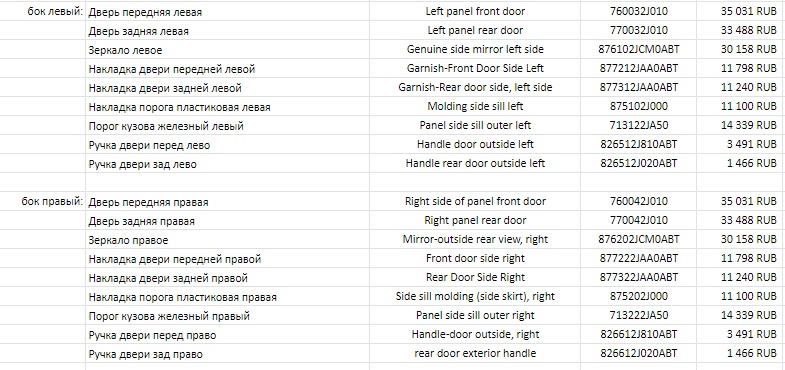Viewport: 785px width, 370px height.
Task: Click 'Handle door outside left' cell
Action: 475,145
